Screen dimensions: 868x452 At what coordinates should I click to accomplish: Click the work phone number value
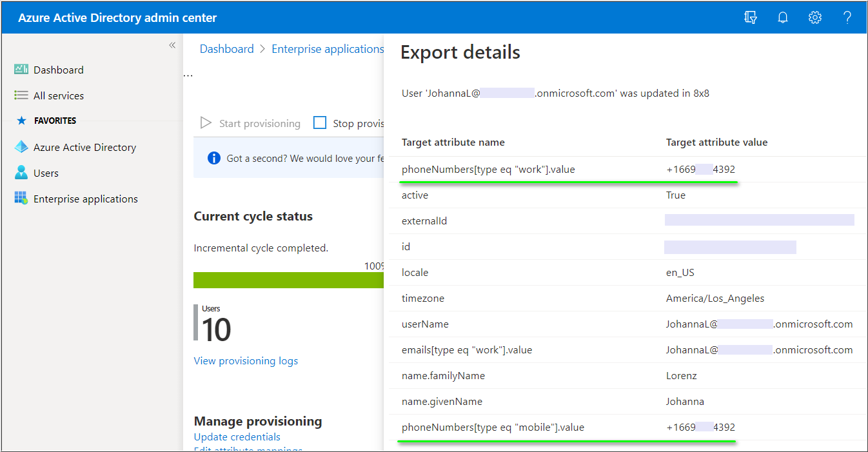tap(701, 170)
